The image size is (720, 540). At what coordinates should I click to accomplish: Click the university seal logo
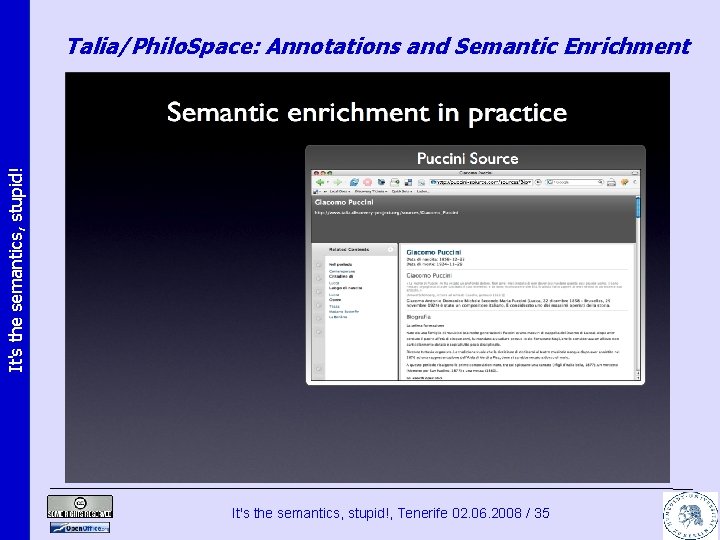pyautogui.click(x=691, y=515)
